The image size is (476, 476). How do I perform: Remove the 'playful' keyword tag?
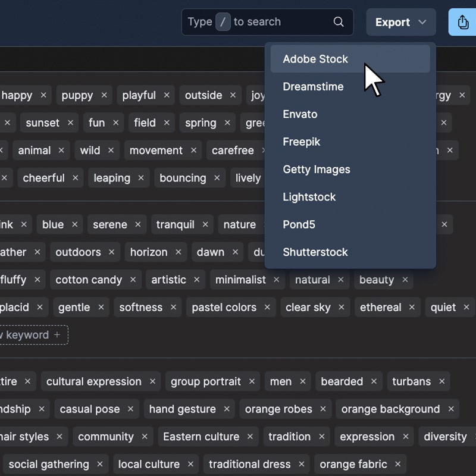(167, 95)
